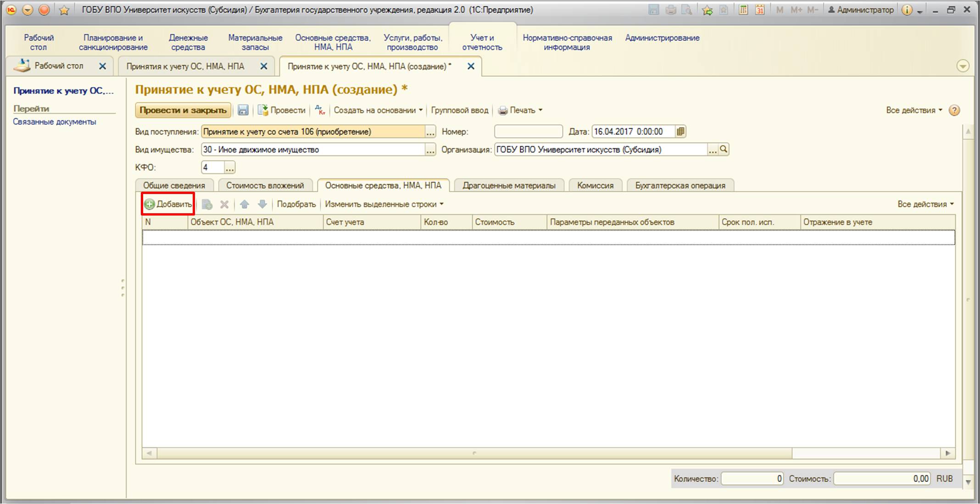Image resolution: width=980 pixels, height=504 pixels.
Task: Click the yellow help question mark icon
Action: click(954, 110)
